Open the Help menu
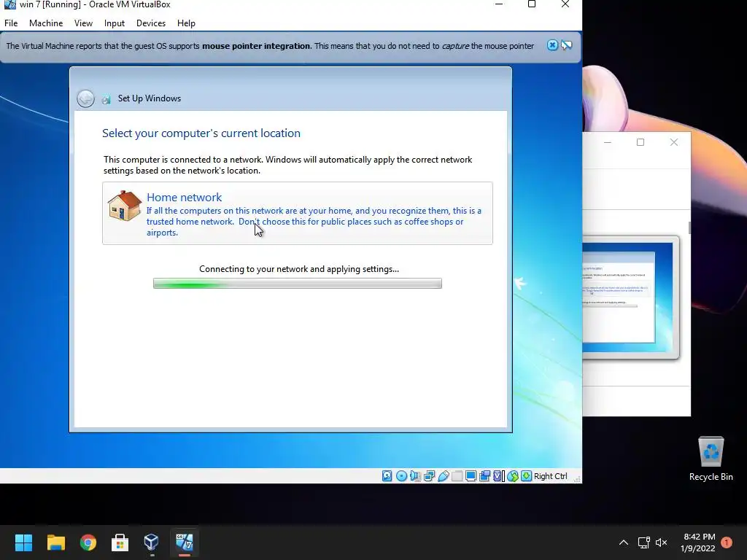 tap(186, 23)
